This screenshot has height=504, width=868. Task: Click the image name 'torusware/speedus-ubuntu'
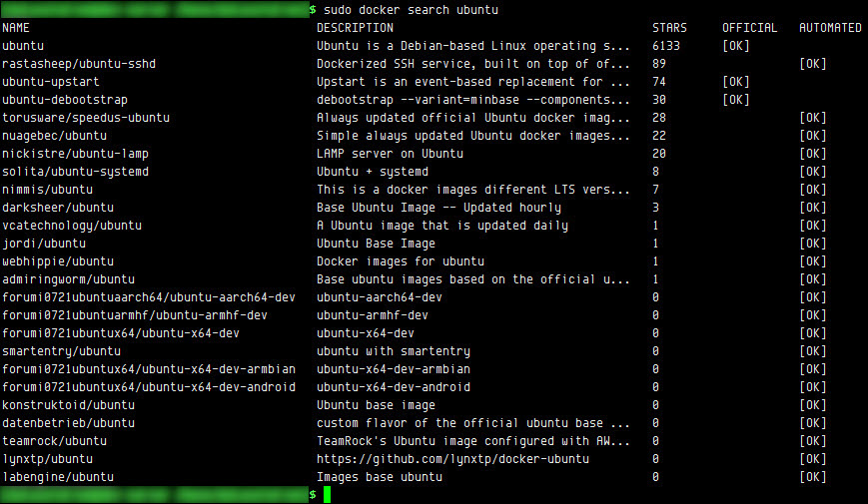(x=86, y=118)
